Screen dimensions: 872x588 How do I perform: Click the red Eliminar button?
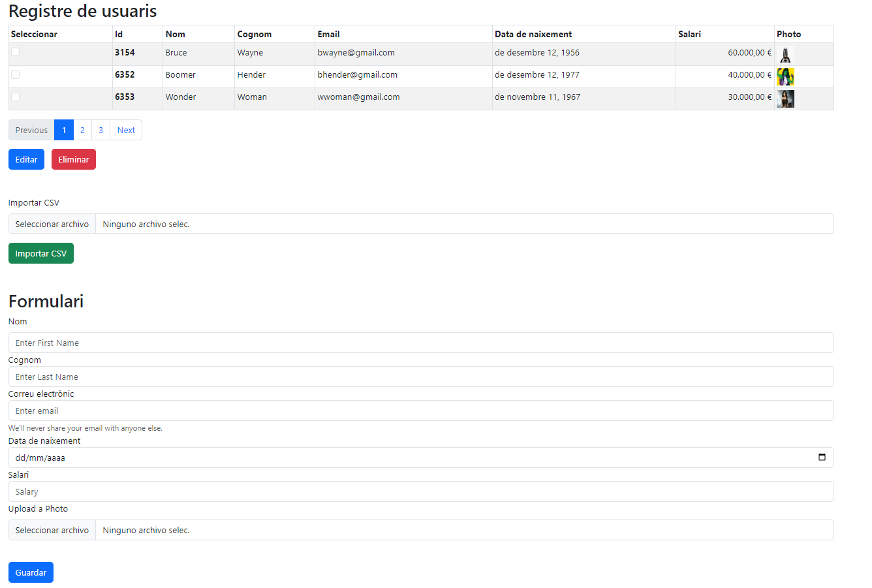coord(74,159)
